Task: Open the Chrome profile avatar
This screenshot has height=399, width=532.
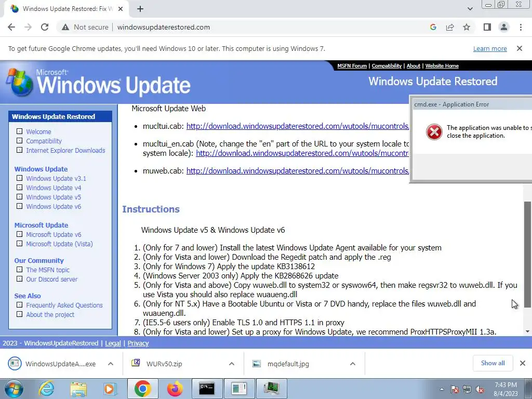Action: (x=504, y=27)
